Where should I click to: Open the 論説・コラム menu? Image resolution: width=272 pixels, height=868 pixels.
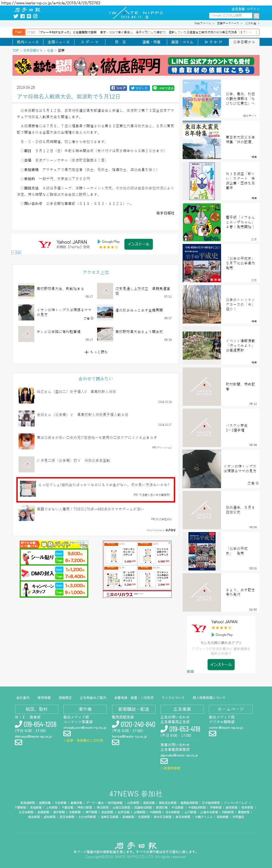point(182,42)
